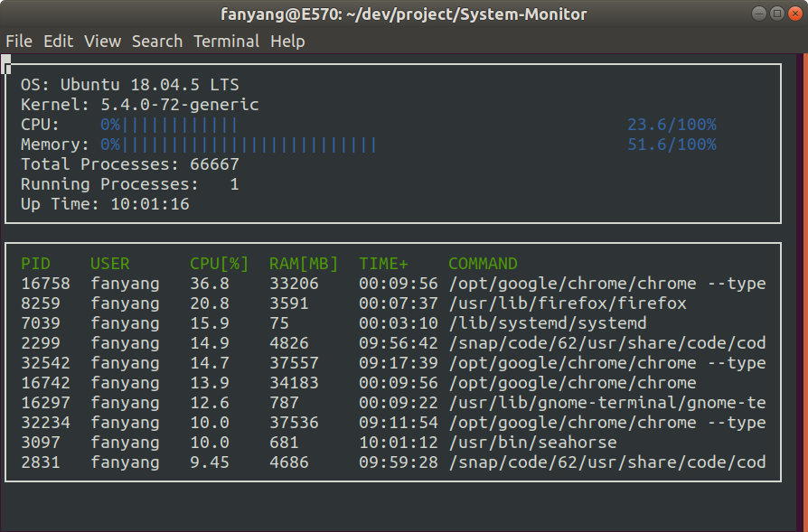808x532 pixels.
Task: Click the RAM[MB] column header
Action: 304,264
